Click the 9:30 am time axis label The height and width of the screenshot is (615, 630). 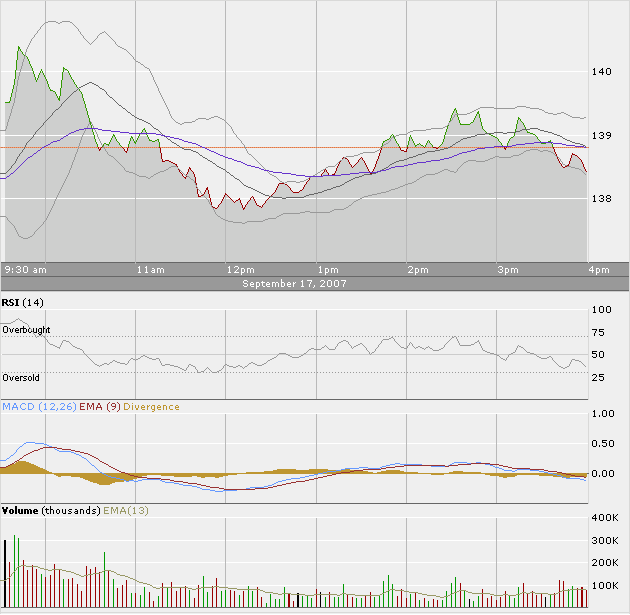[26, 270]
